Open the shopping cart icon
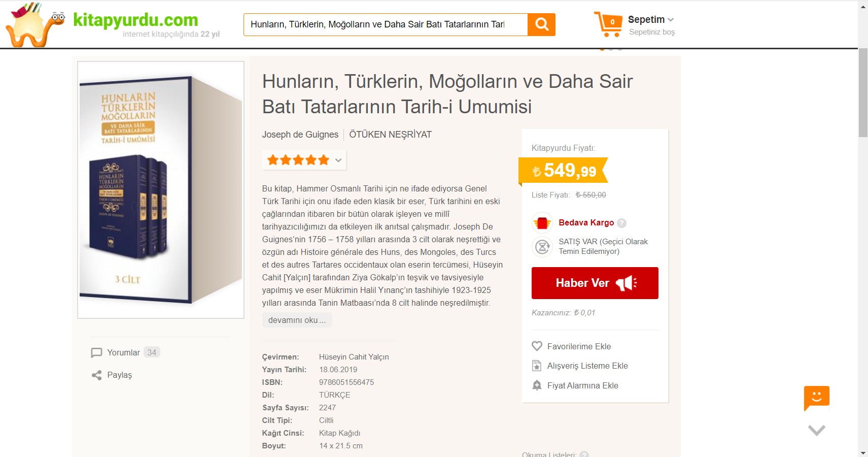The height and width of the screenshot is (457, 868). 608,24
